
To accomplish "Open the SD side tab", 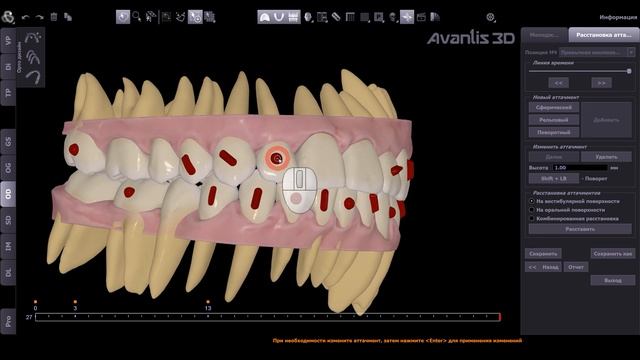I will pos(8,220).
